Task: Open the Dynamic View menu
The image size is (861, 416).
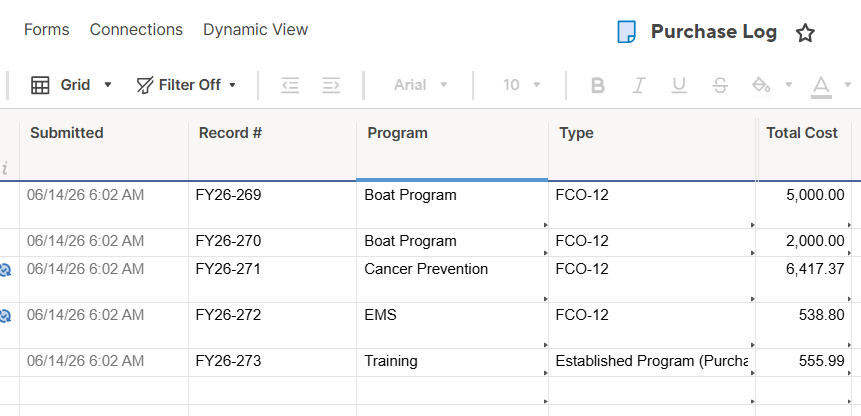Action: [255, 30]
